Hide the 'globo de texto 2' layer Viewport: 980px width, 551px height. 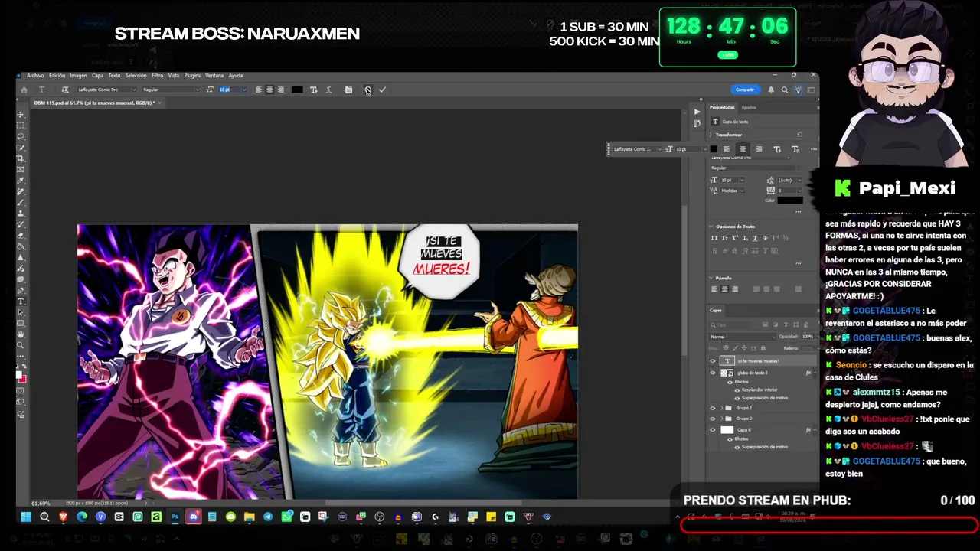[x=712, y=373]
